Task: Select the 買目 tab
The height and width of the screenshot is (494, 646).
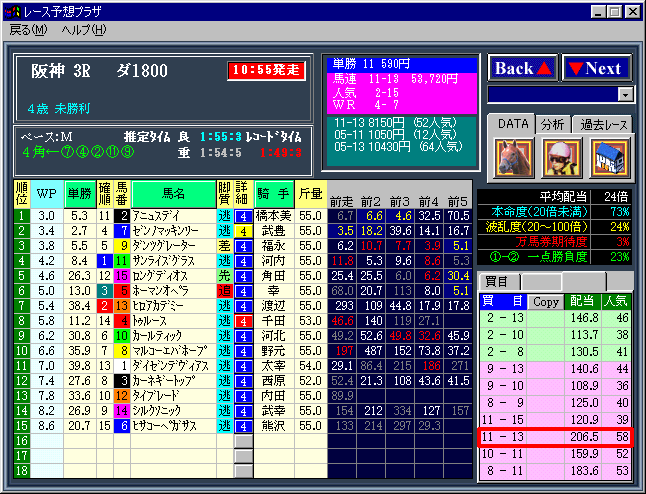Action: tap(497, 281)
